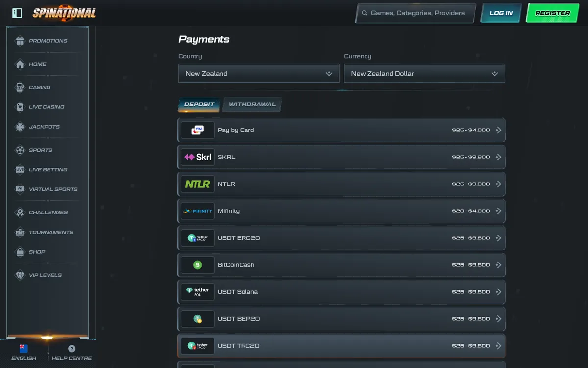Expand SKRL row chevron arrow
The width and height of the screenshot is (588, 368).
pos(498,157)
